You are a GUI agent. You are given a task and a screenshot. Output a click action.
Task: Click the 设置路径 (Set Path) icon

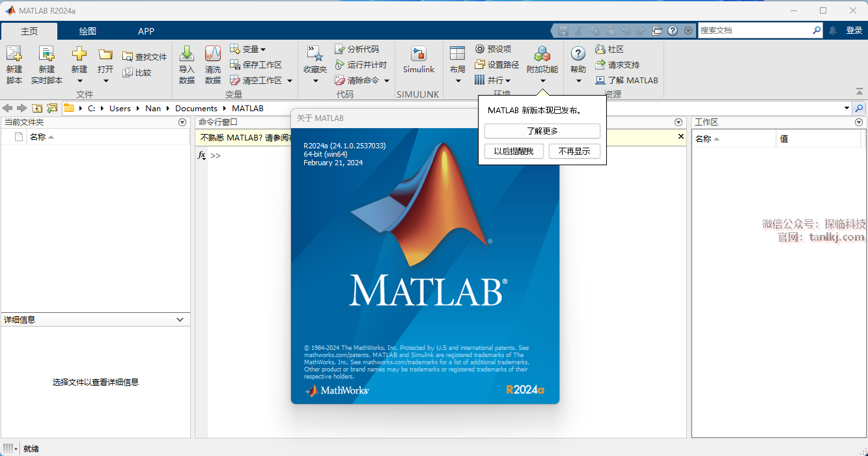[x=480, y=64]
